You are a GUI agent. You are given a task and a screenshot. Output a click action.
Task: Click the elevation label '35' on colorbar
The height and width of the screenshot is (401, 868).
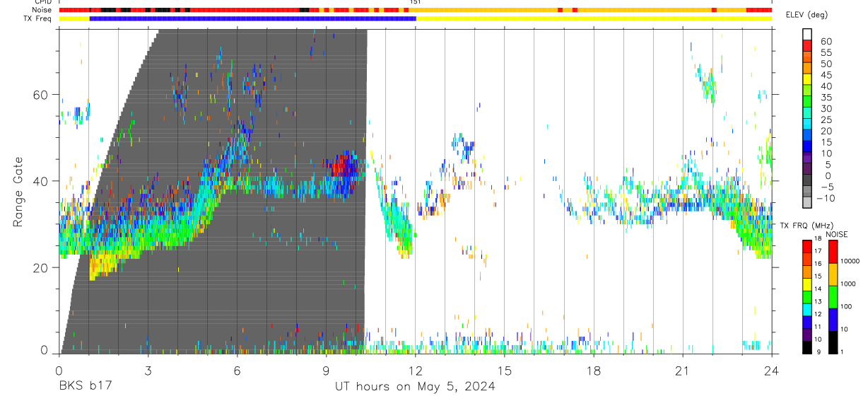[825, 97]
